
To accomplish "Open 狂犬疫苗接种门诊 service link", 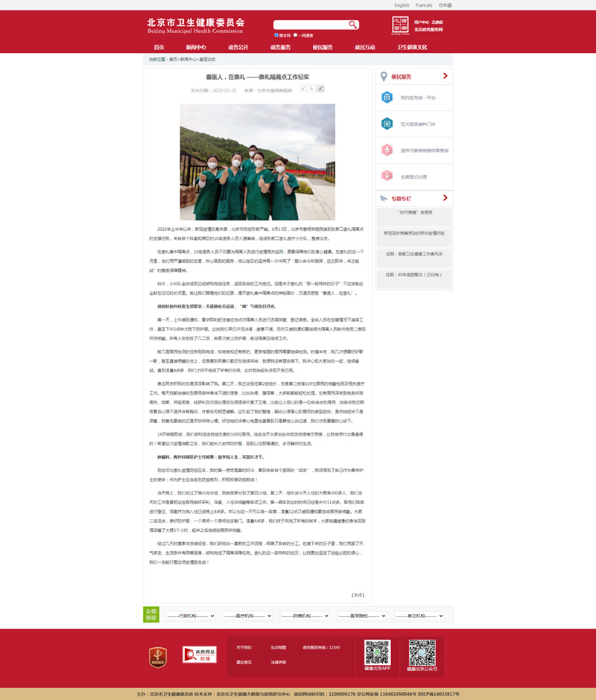I will point(418,124).
